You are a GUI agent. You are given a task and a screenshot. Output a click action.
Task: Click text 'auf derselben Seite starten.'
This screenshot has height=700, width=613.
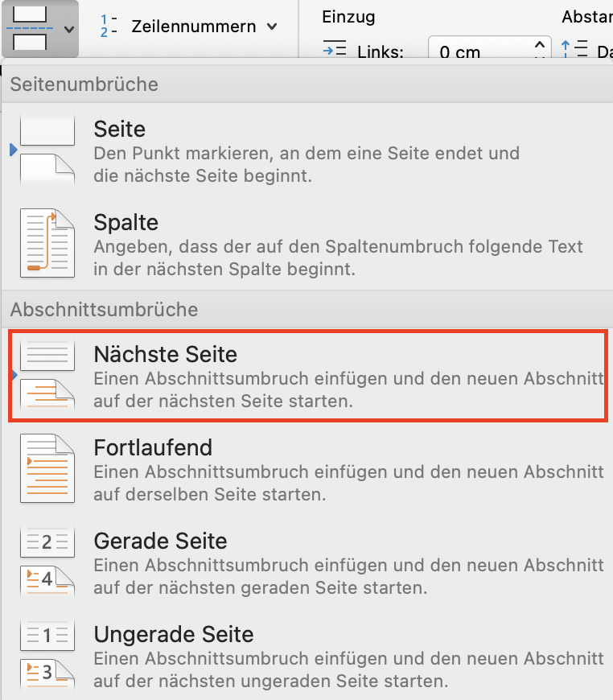(x=210, y=494)
